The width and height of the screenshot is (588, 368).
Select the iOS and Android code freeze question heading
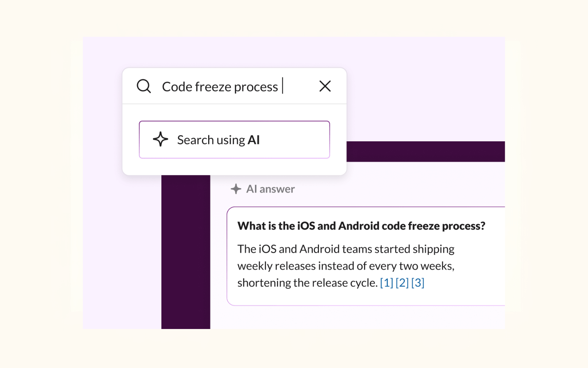point(361,226)
